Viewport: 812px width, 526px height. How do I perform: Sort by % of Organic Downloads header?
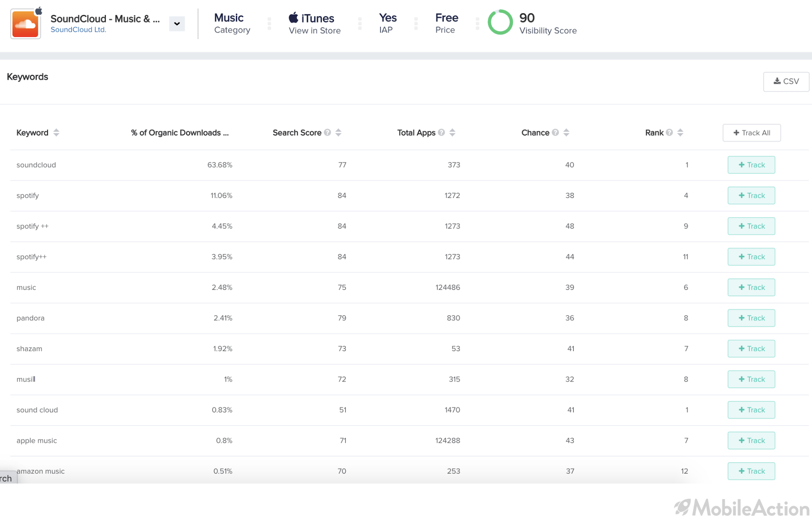(x=180, y=133)
